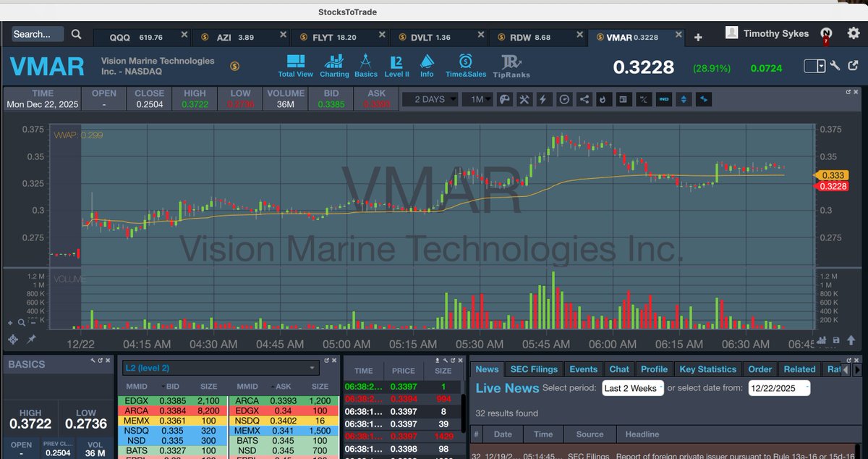Click chart zoom magnifier icon
The image size is (868, 459).
pyautogui.click(x=21, y=323)
